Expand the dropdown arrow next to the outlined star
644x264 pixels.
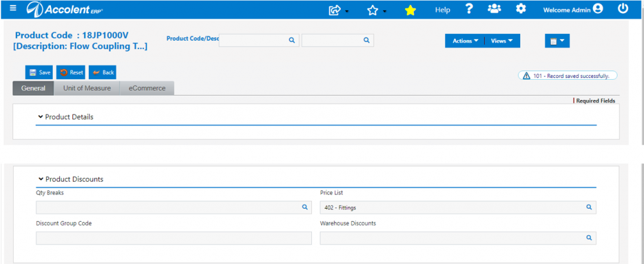384,11
